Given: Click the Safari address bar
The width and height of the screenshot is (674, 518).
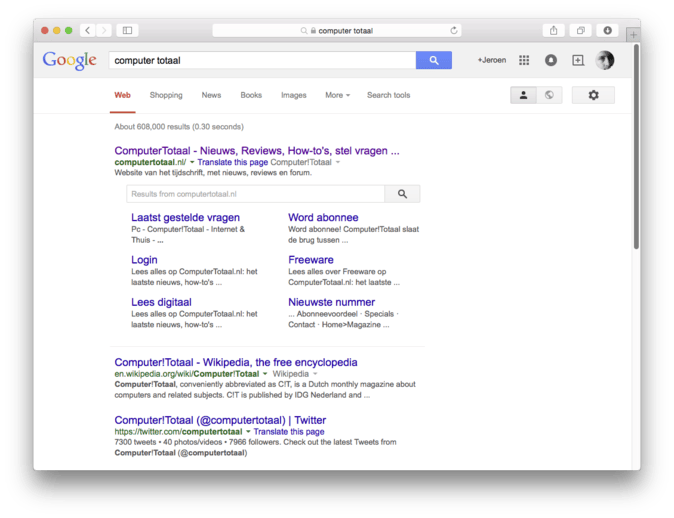Looking at the screenshot, I should [337, 31].
